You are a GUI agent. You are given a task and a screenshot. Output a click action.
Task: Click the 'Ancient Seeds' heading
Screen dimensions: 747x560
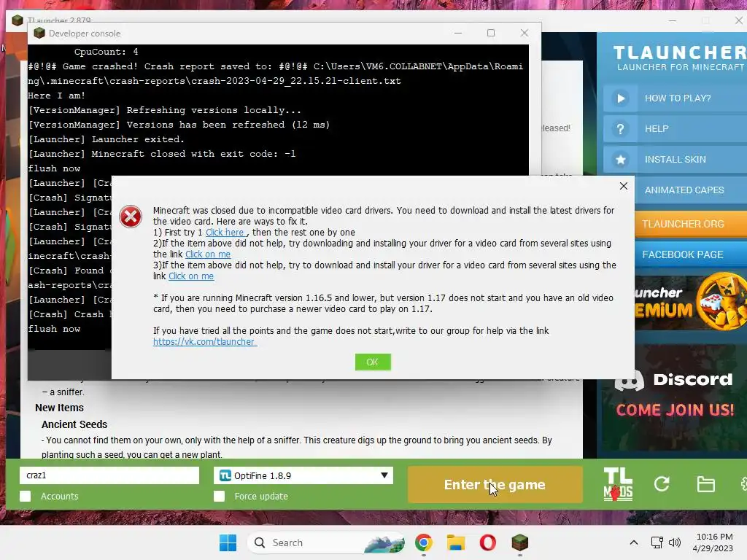74,424
